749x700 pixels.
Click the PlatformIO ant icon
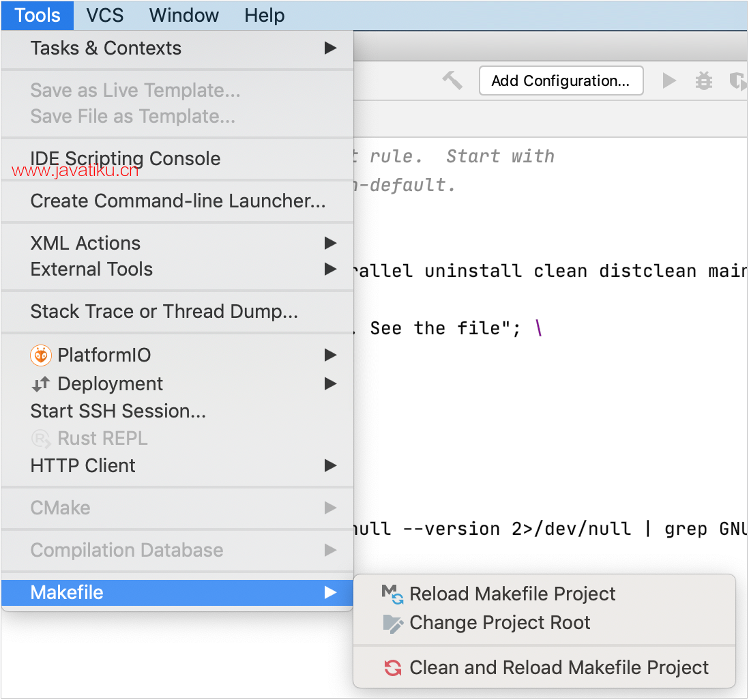point(41,355)
